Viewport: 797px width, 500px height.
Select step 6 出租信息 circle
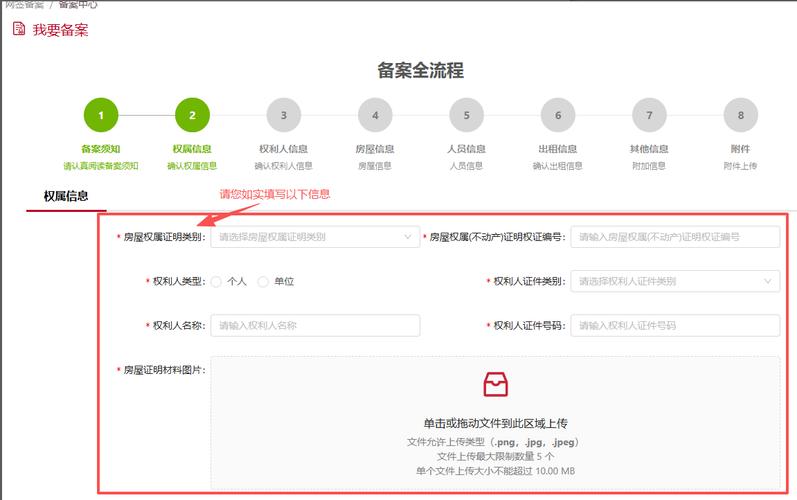tap(558, 115)
